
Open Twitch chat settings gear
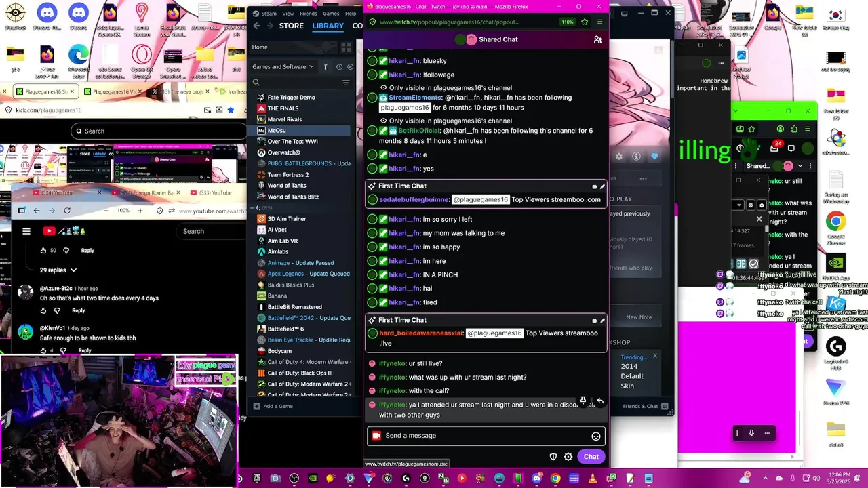pyautogui.click(x=568, y=457)
